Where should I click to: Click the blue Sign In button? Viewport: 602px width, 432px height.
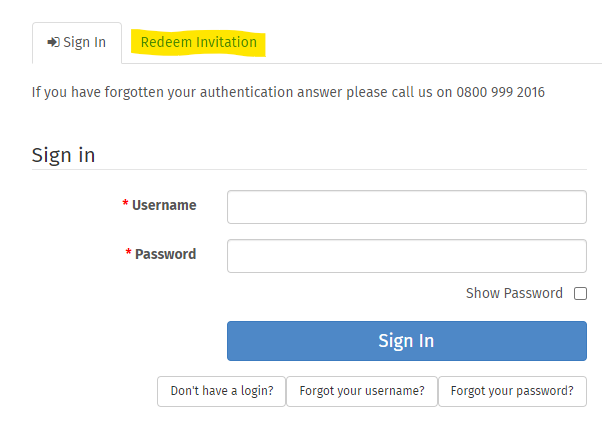[407, 341]
